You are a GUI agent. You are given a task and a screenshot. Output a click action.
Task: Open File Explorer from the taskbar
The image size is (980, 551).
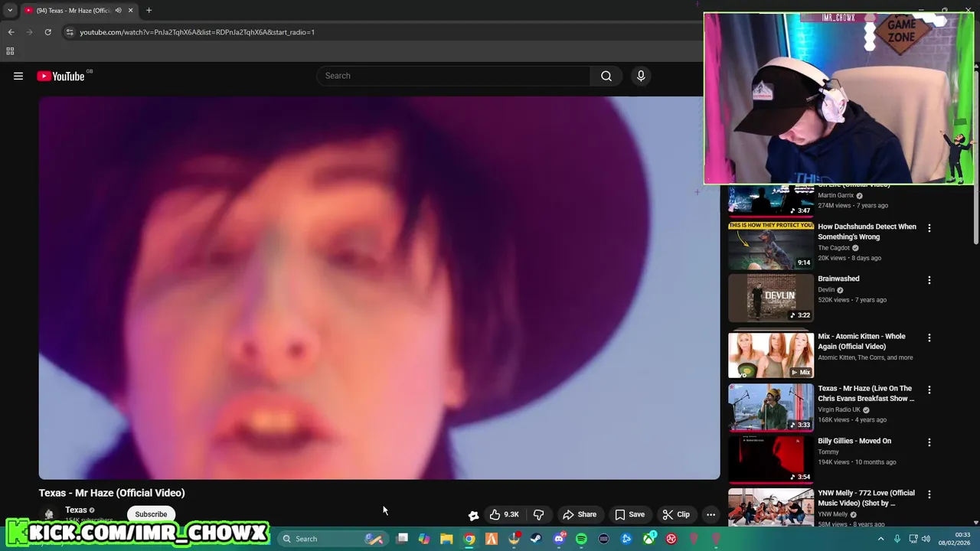tap(446, 539)
